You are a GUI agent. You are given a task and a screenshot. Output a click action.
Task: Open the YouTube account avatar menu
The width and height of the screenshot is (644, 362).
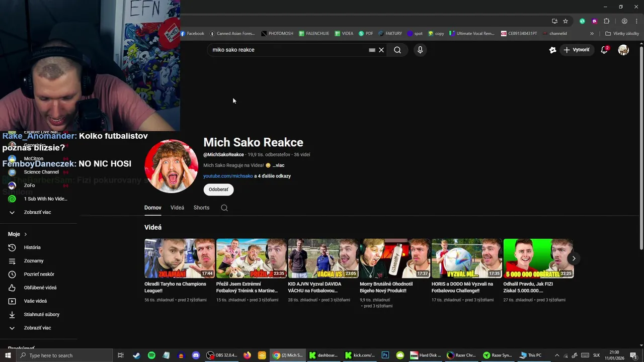(623, 50)
